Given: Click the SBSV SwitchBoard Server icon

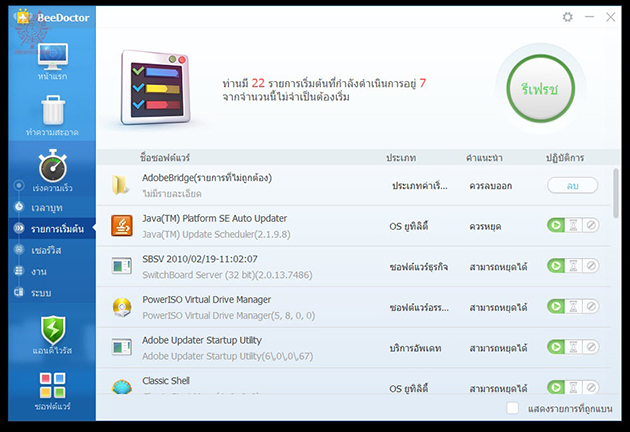Looking at the screenshot, I should 122,266.
